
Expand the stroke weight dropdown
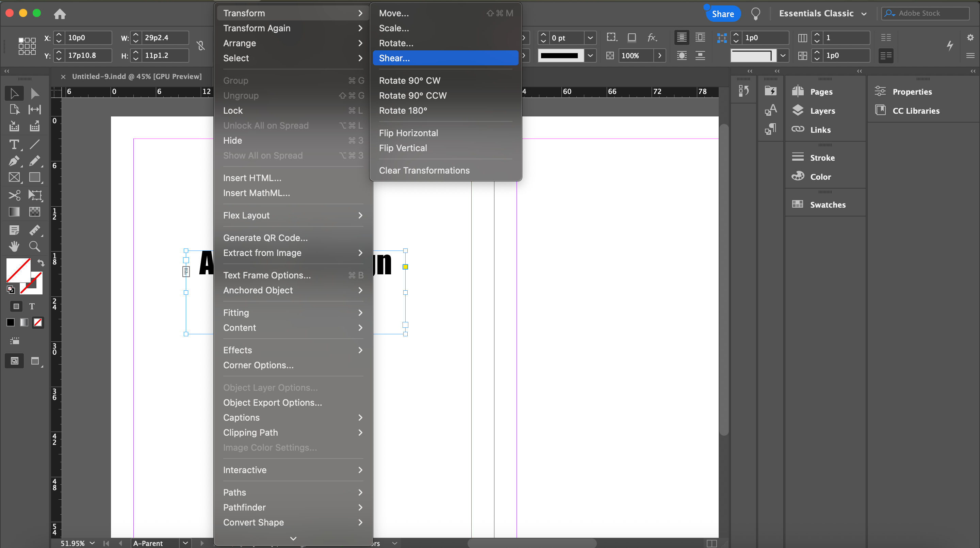pos(590,38)
